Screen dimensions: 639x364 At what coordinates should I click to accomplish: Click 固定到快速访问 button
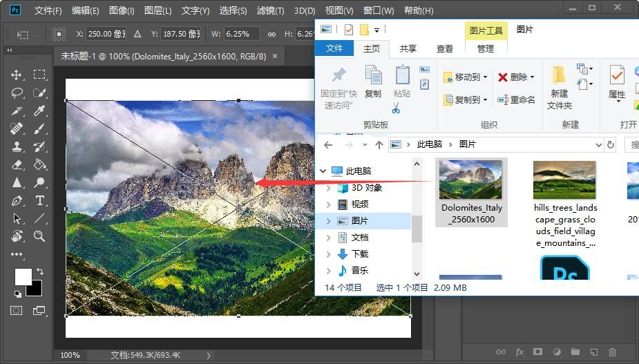click(x=338, y=89)
